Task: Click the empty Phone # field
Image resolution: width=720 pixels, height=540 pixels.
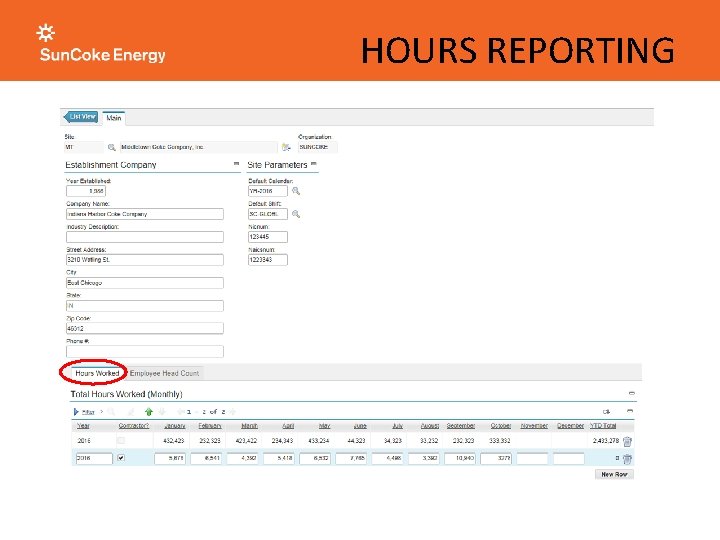Action: (x=145, y=351)
